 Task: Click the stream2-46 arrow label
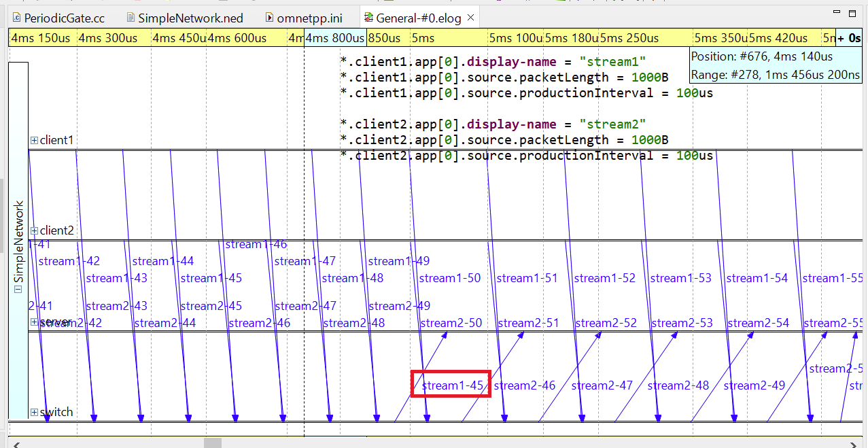(x=524, y=385)
